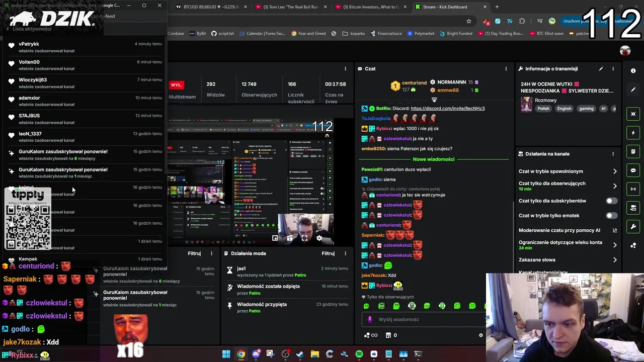This screenshot has width=644, height=362.
Task: Click the Polish stream tag
Action: click(543, 109)
